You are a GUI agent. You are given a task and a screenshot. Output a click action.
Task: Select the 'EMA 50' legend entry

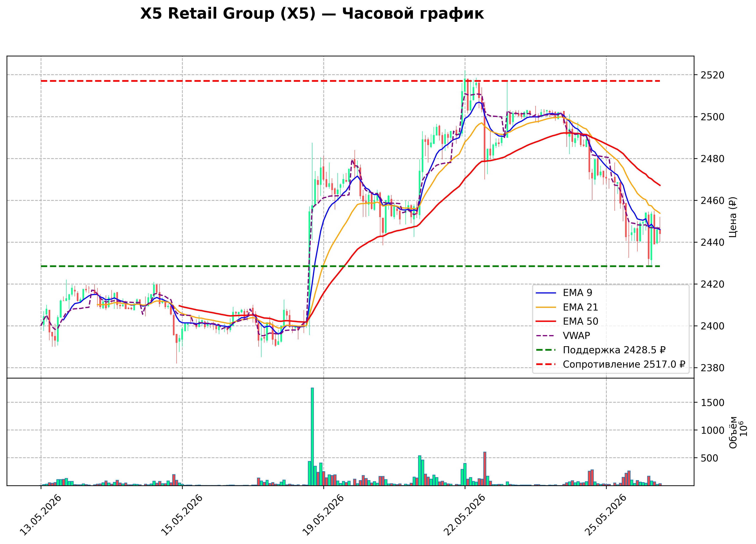[x=567, y=321]
